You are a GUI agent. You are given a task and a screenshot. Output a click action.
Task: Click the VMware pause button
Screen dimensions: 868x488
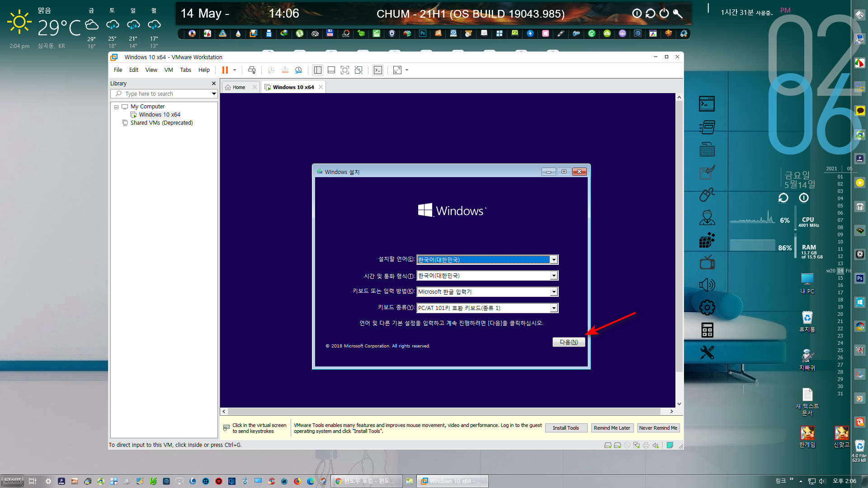(225, 70)
